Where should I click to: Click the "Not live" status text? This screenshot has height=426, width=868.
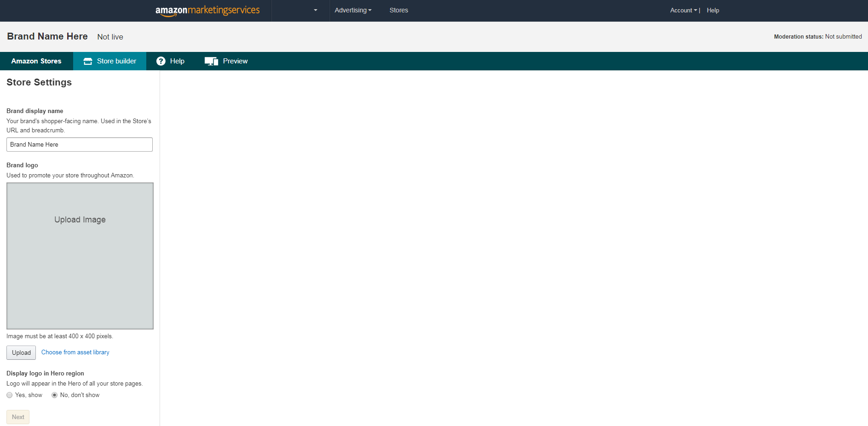(110, 37)
